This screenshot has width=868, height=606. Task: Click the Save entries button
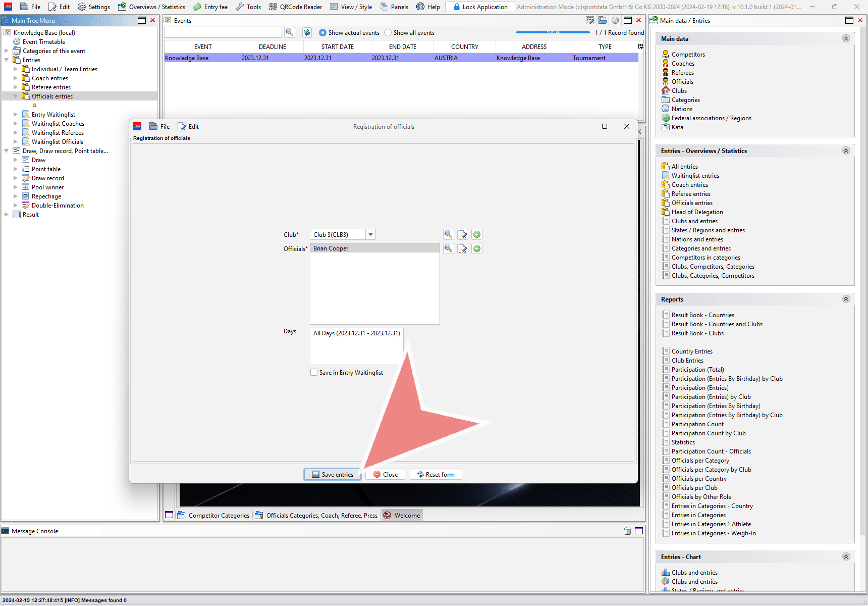pyautogui.click(x=333, y=474)
